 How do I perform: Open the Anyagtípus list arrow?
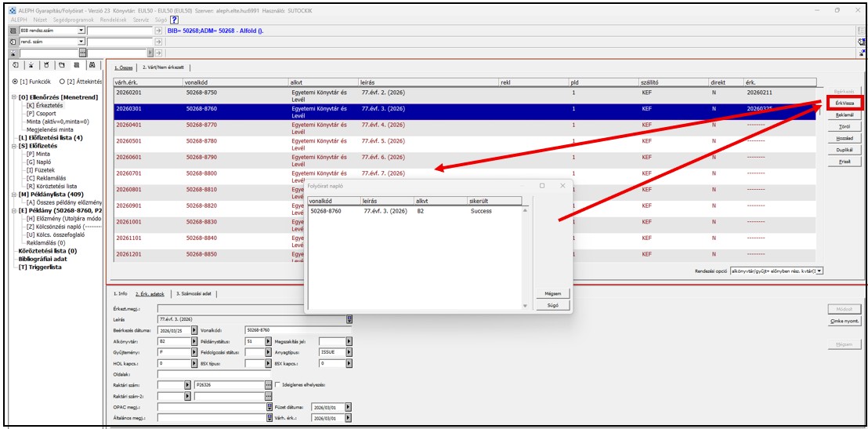[x=349, y=352]
